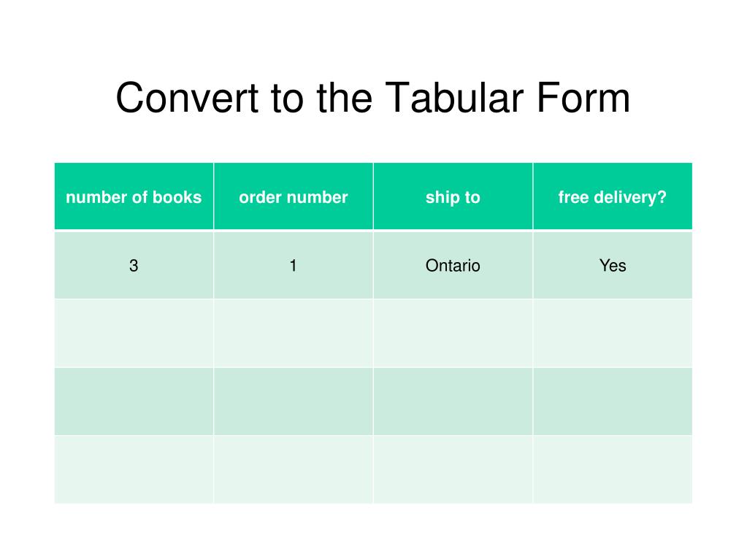This screenshot has height=560, width=747.
Task: Click the empty third-row 'free delivery?' cell
Action: [613, 402]
